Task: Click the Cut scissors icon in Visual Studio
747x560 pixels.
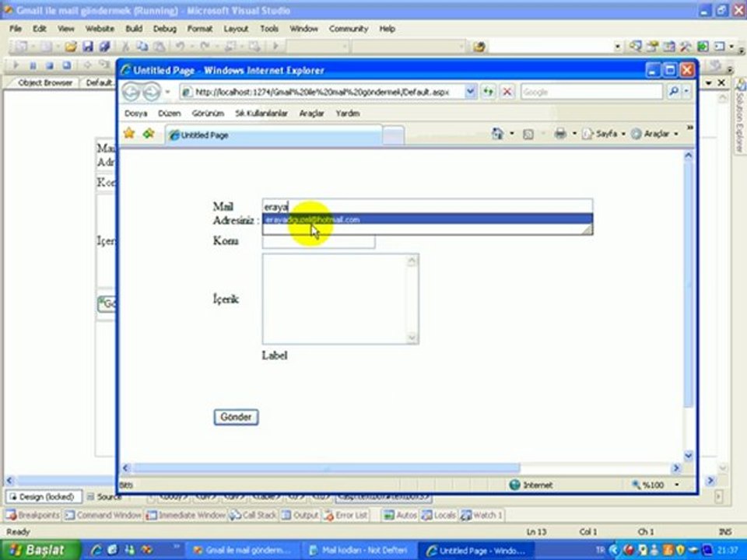Action: pyautogui.click(x=125, y=46)
